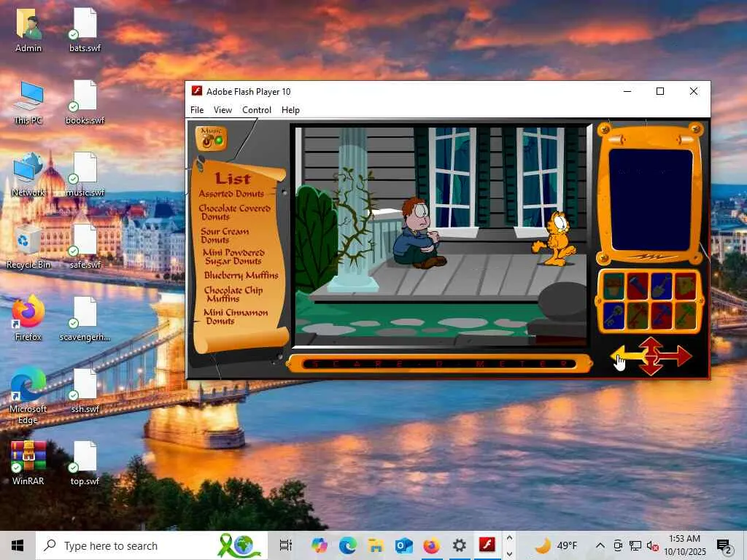Open Firefox from the taskbar
This screenshot has height=560, width=747.
point(432,545)
